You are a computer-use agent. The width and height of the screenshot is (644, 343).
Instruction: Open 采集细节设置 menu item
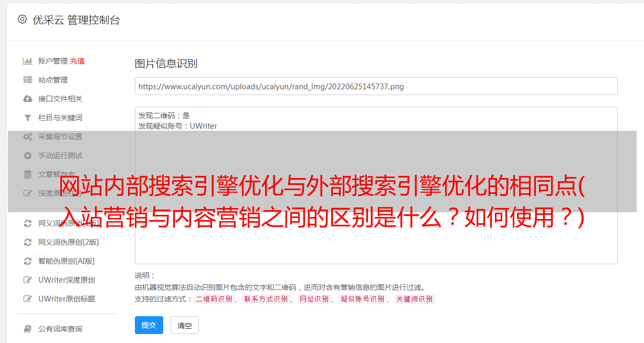(60, 137)
